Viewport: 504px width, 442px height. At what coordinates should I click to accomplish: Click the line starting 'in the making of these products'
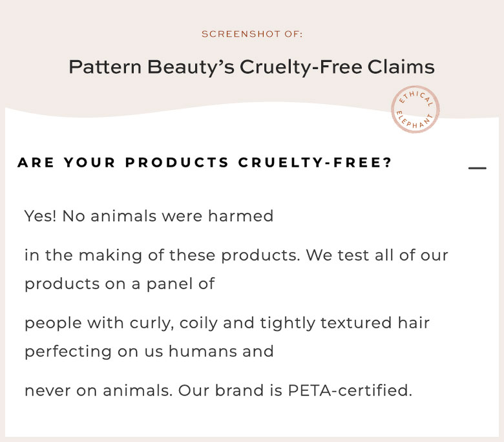[236, 255]
